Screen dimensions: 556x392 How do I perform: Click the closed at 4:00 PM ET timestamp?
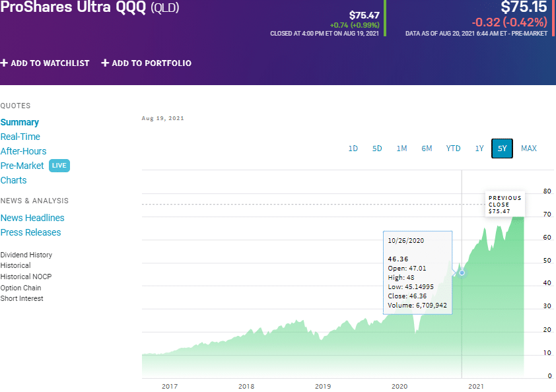point(324,34)
